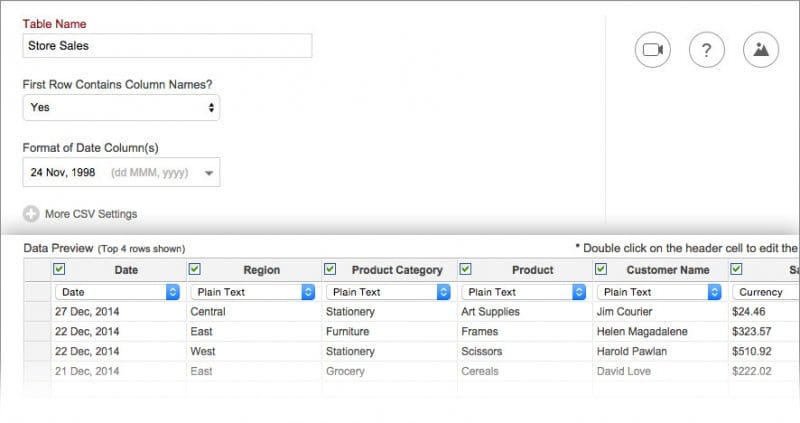Click the Customer Name header cell
This screenshot has height=423, width=800.
click(667, 270)
